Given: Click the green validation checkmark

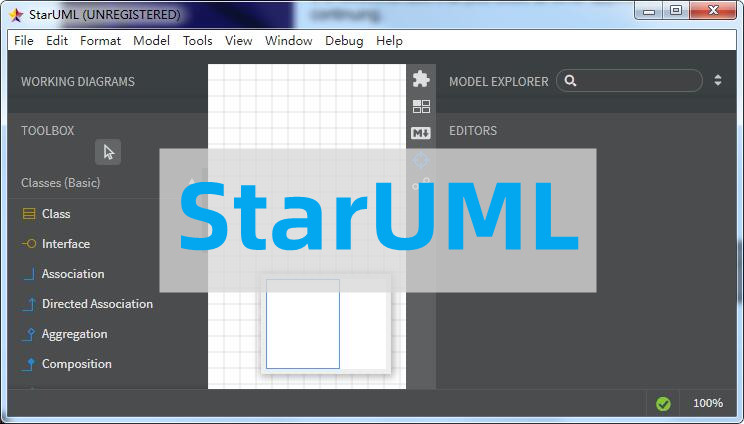Looking at the screenshot, I should click(663, 403).
